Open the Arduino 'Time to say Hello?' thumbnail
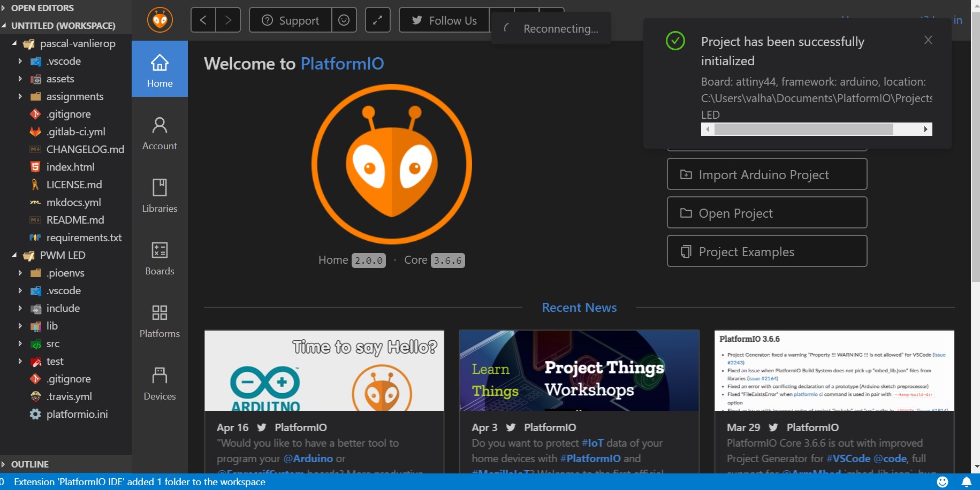The image size is (980, 490). [324, 371]
